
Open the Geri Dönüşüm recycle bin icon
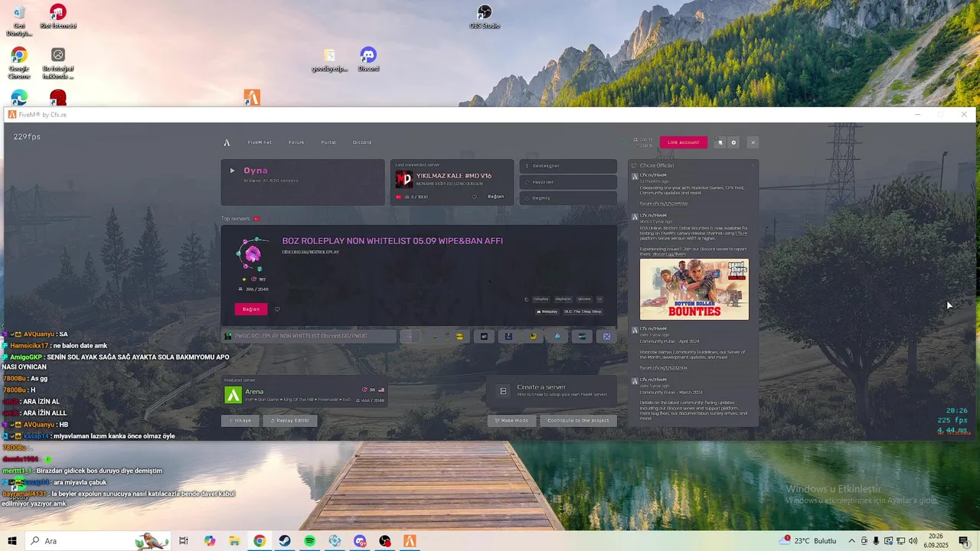(x=19, y=21)
